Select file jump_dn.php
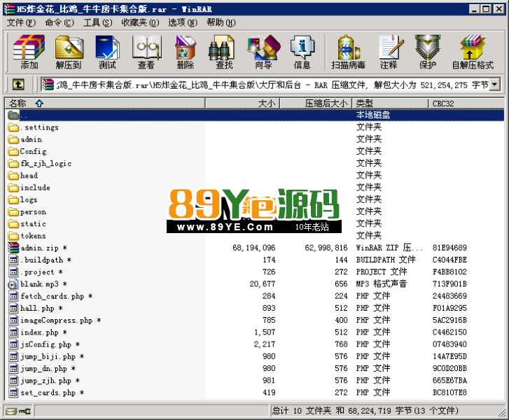The width and height of the screenshot is (509, 420). click(255, 368)
